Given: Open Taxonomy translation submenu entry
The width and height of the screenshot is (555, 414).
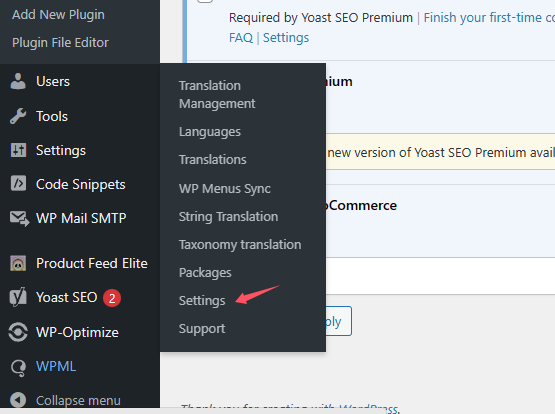Looking at the screenshot, I should coord(240,245).
